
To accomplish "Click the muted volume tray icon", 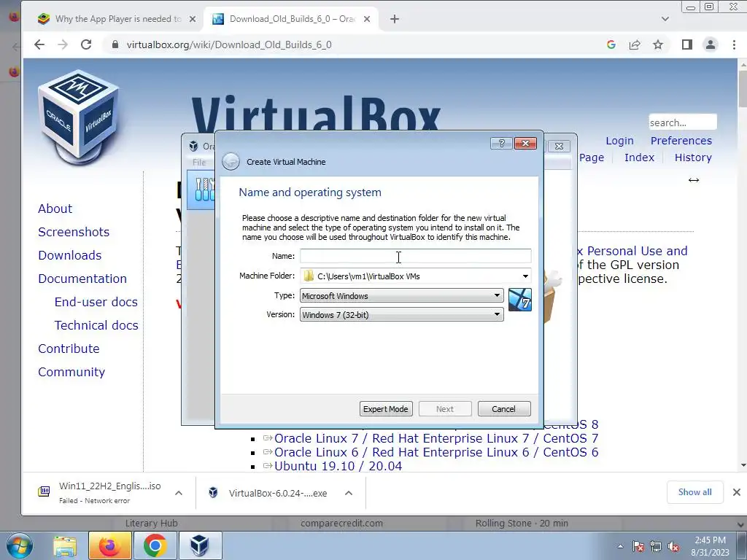I will [673, 547].
